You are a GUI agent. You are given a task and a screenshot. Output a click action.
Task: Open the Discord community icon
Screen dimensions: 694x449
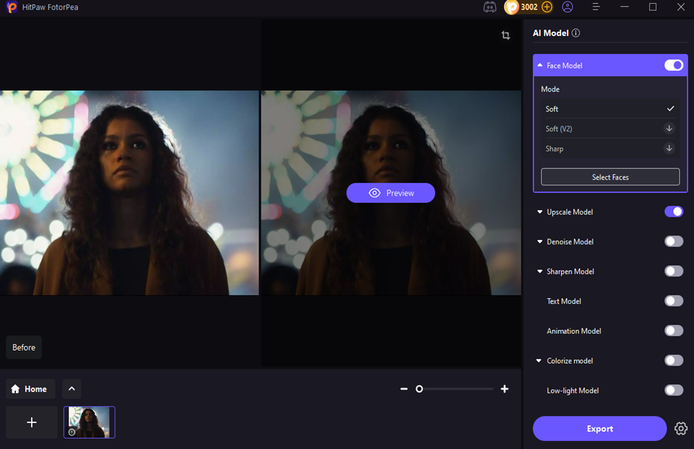pos(490,7)
